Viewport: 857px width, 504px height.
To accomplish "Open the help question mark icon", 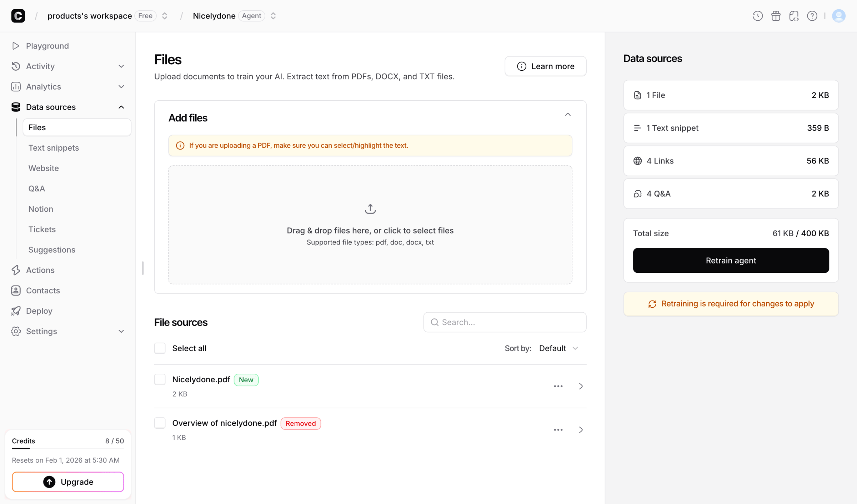I will point(812,16).
